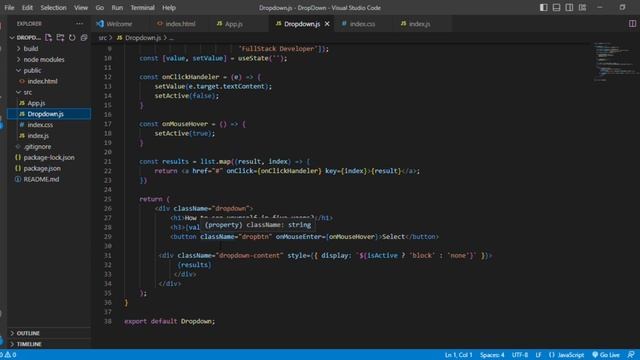640x360 pixels.
Task: Open index.html in the Explorer tree
Action: 42,81
